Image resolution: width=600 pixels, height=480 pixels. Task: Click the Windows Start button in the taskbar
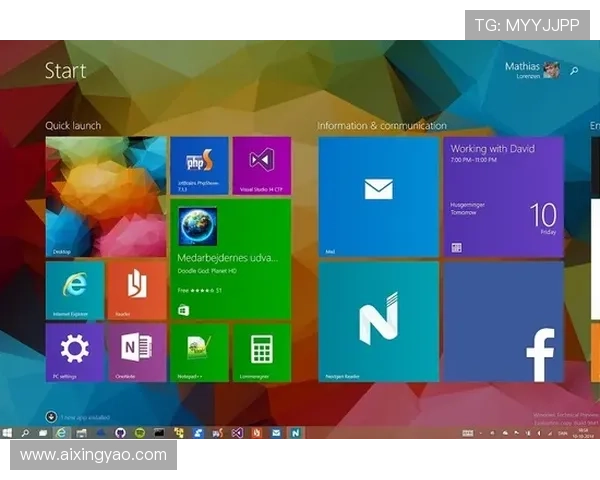click(x=7, y=433)
